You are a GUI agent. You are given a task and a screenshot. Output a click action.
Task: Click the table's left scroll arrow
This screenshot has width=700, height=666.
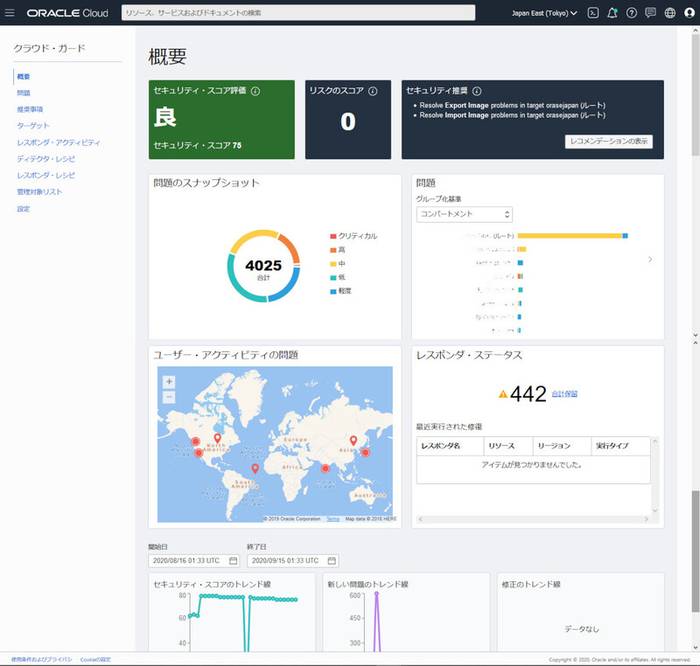[x=421, y=519]
